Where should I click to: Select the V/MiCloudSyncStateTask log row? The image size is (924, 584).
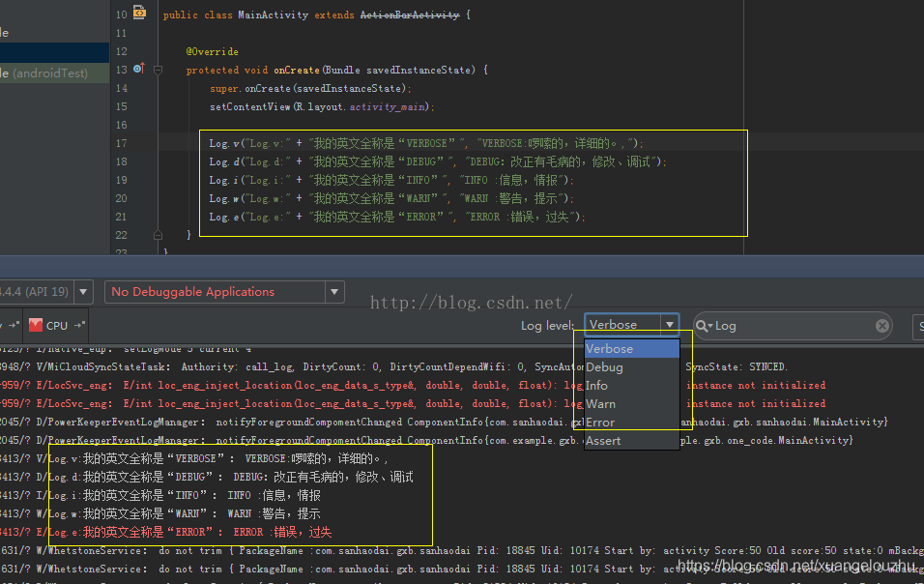393,366
